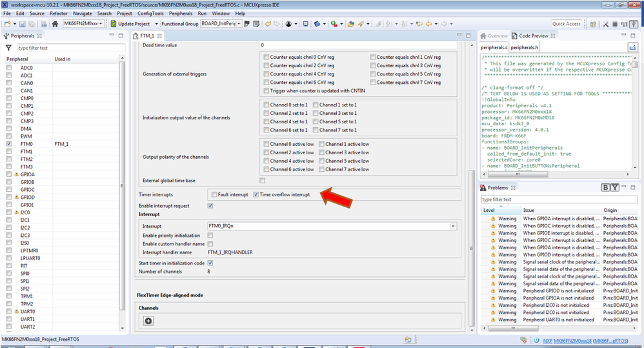Screen dimensions: 644x348
Task: Click the FTM_1 editor vertical scrollbar
Action: pyautogui.click(x=472, y=247)
